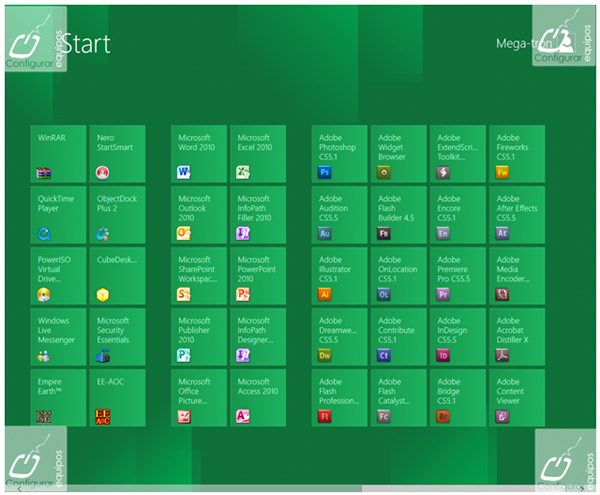600x495 pixels.
Task: Launch Adobe Audition Au icon
Action: point(324,233)
